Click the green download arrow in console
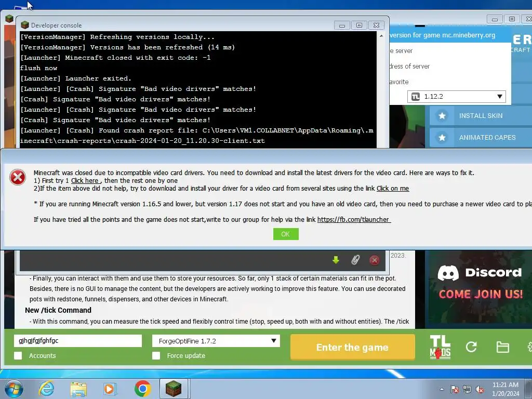 336,260
